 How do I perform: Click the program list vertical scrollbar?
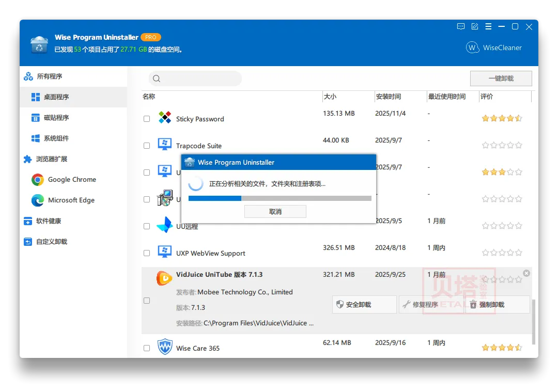pyautogui.click(x=533, y=322)
